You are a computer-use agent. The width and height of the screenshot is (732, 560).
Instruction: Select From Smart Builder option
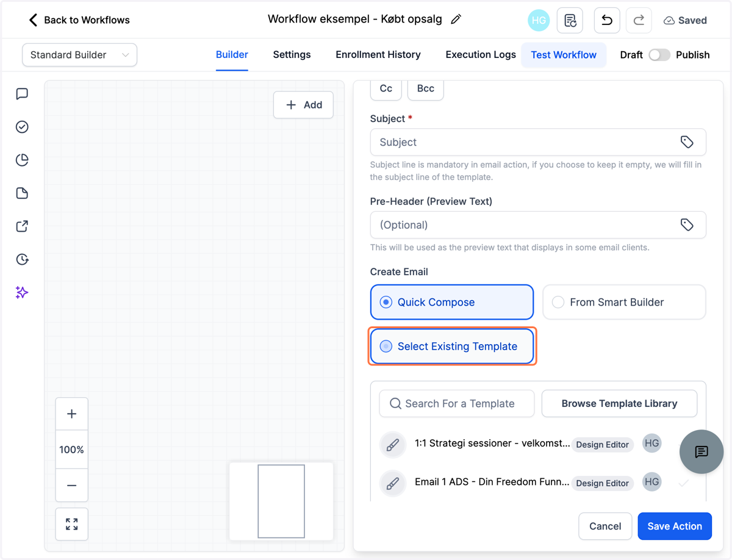pos(624,302)
